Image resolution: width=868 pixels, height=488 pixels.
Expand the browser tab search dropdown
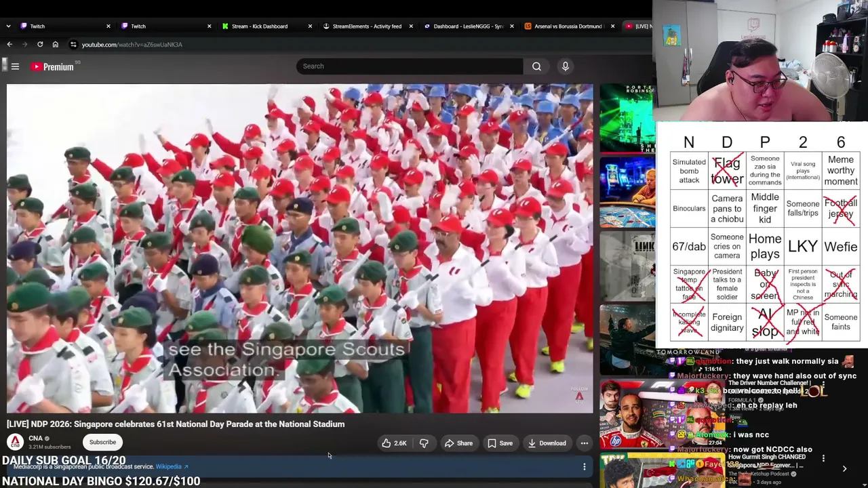pos(7,26)
